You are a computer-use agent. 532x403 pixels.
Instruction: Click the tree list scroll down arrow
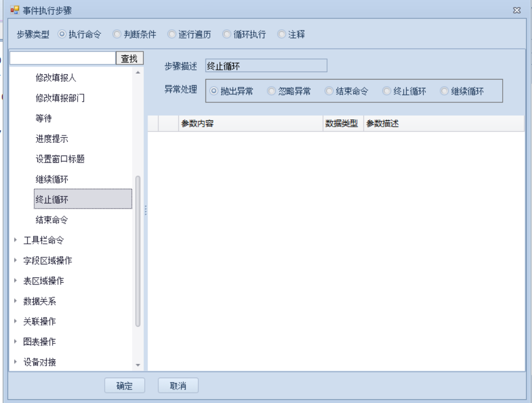138,366
